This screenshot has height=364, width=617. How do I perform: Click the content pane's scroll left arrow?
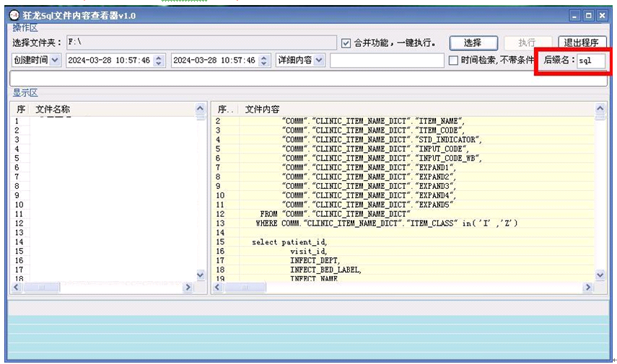(217, 288)
